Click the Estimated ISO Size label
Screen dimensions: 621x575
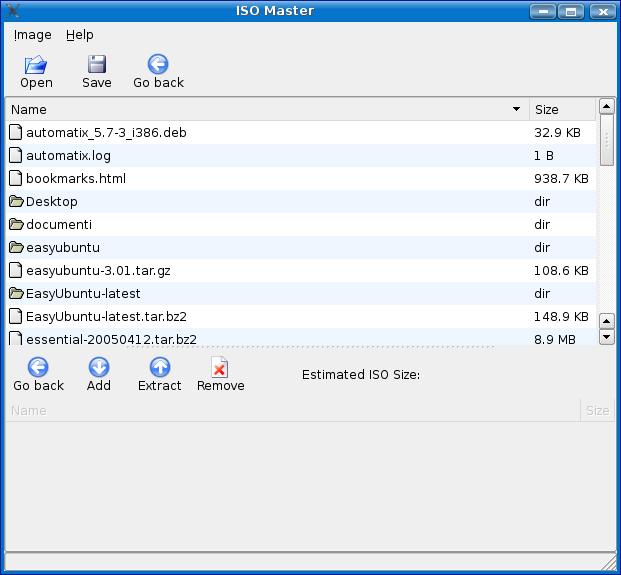pos(361,374)
